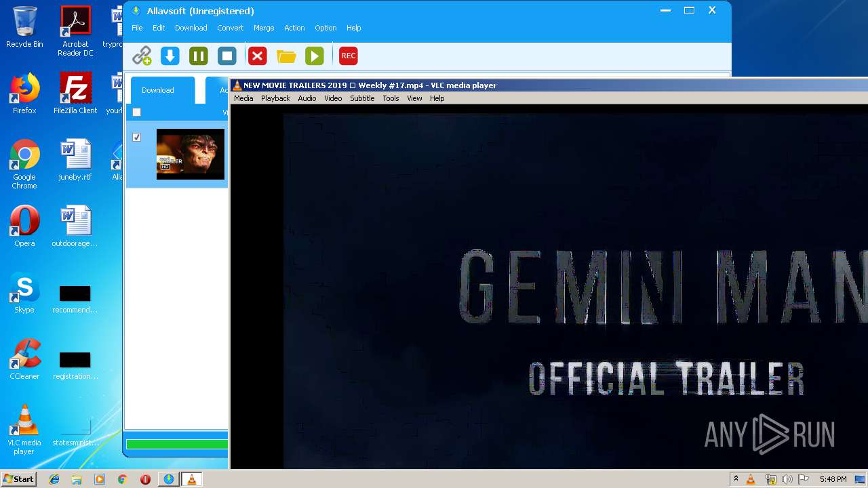Screen dimensions: 868x488
Task: Click the red REC record button
Action: point(349,56)
